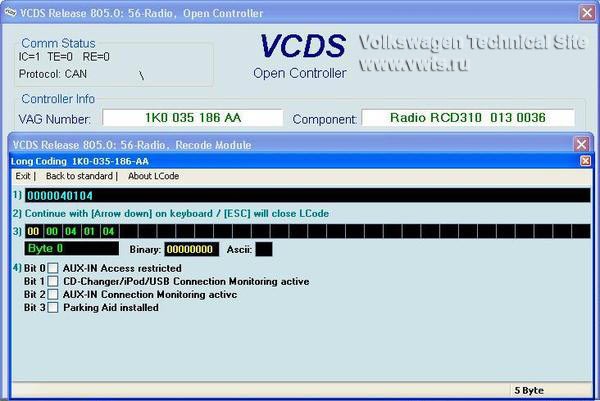This screenshot has height=401, width=600.
Task: Click the Protocol: CAN status text
Action: (x=53, y=74)
